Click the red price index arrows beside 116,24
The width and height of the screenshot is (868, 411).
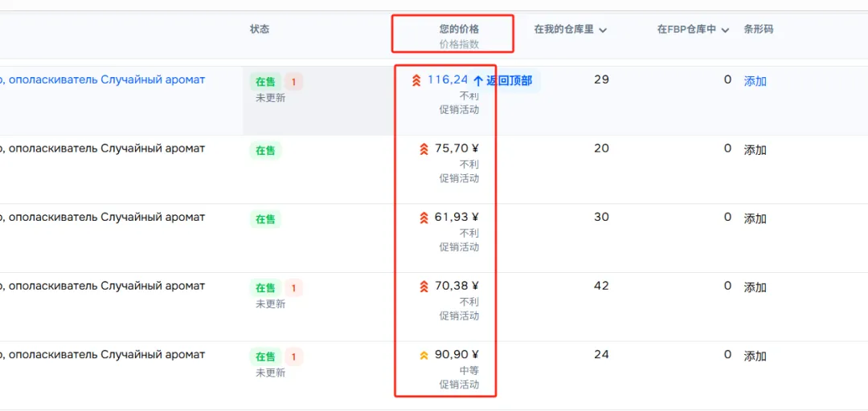pos(416,80)
